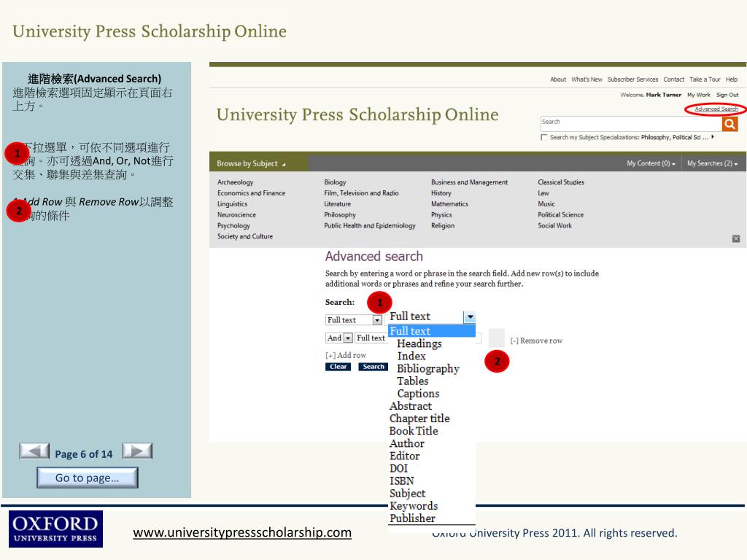Open the About link
747x560 pixels.
point(558,79)
